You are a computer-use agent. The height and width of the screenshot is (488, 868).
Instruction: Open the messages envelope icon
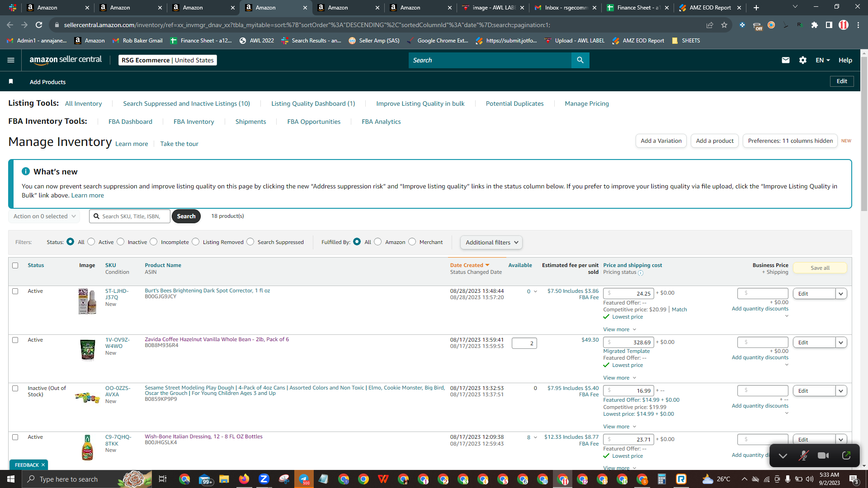click(786, 60)
